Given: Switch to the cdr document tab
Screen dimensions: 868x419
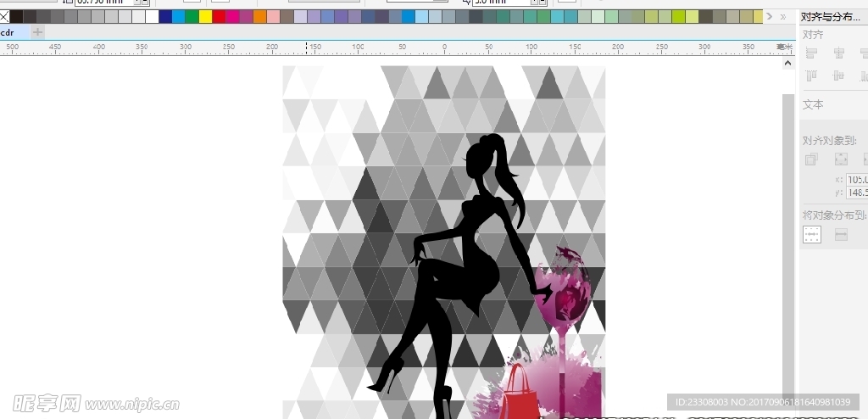Looking at the screenshot, I should [8, 32].
